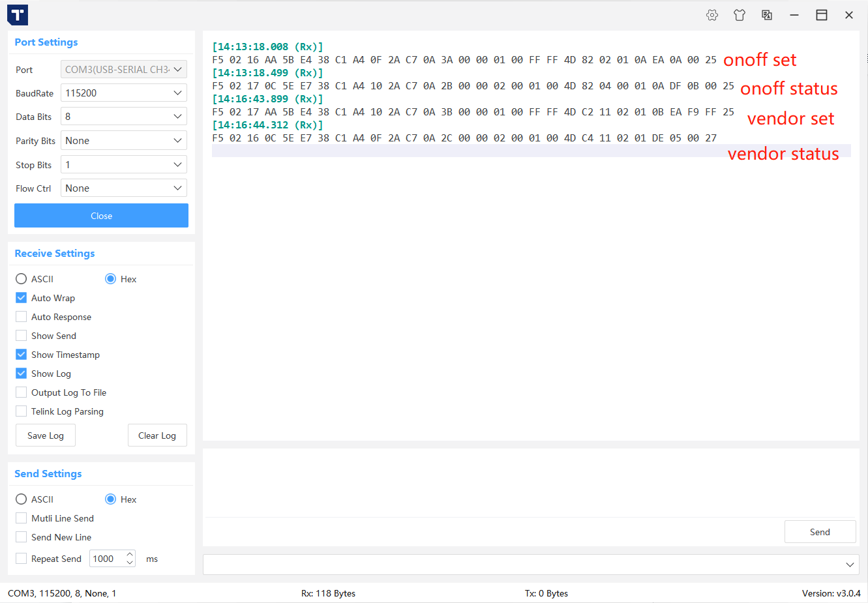Enable the Show Send checkbox
This screenshot has height=603, width=868.
pos(22,336)
